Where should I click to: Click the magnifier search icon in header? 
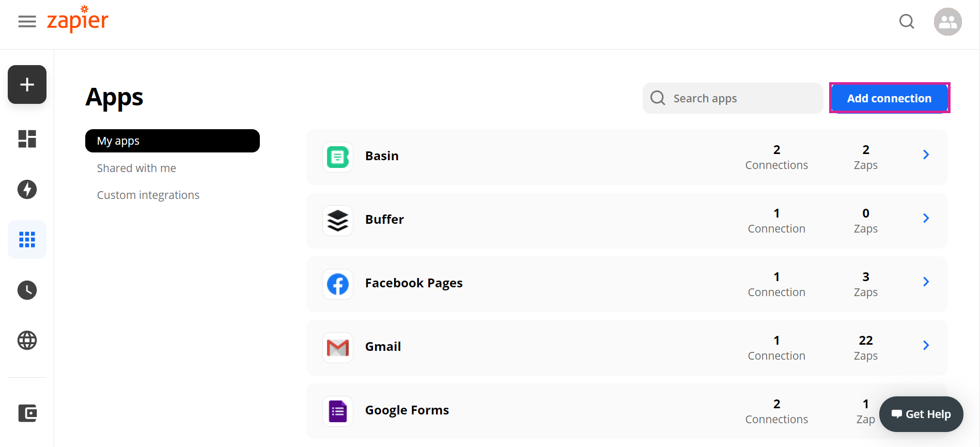[907, 22]
